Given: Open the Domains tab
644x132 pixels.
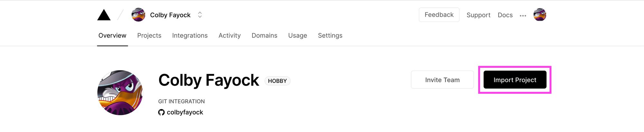Looking at the screenshot, I should (x=264, y=35).
